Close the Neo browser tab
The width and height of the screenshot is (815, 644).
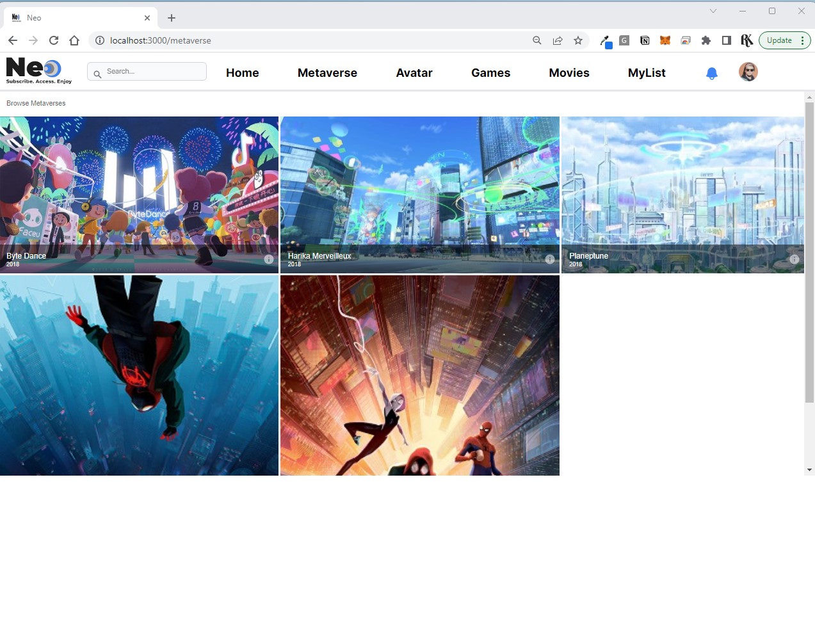(x=147, y=18)
